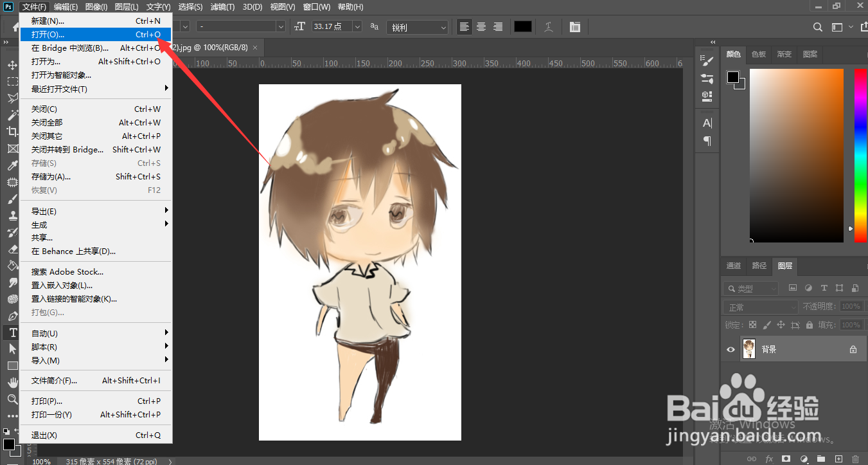The image size is (868, 465).
Task: Open the character and paragraph panels icon
Action: pyautogui.click(x=574, y=27)
